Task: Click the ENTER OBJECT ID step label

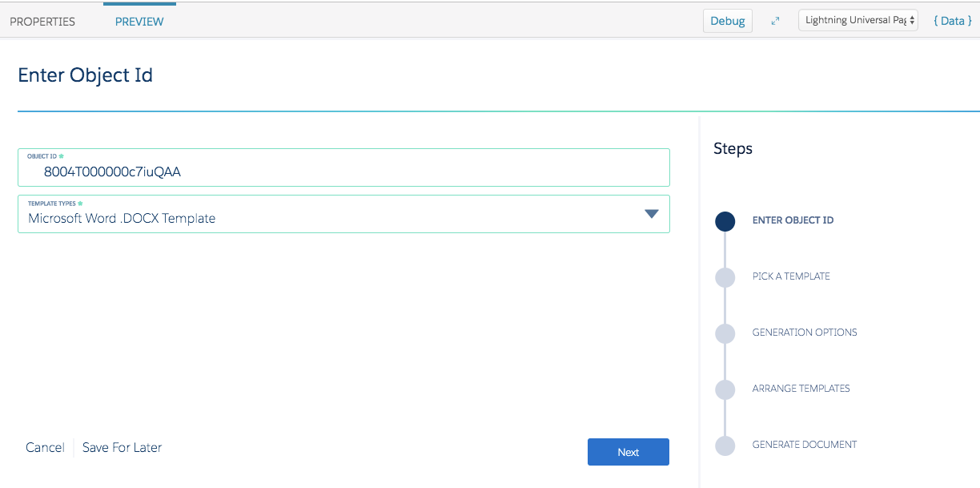Action: (x=793, y=220)
